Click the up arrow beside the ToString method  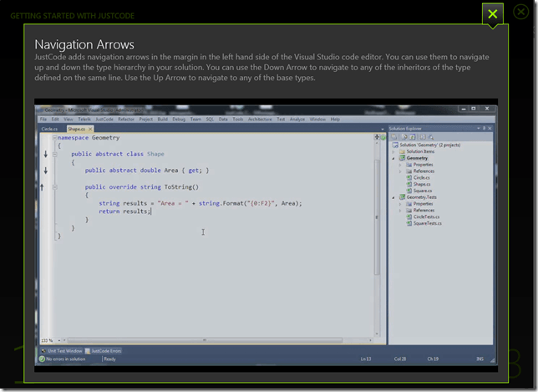click(x=42, y=187)
